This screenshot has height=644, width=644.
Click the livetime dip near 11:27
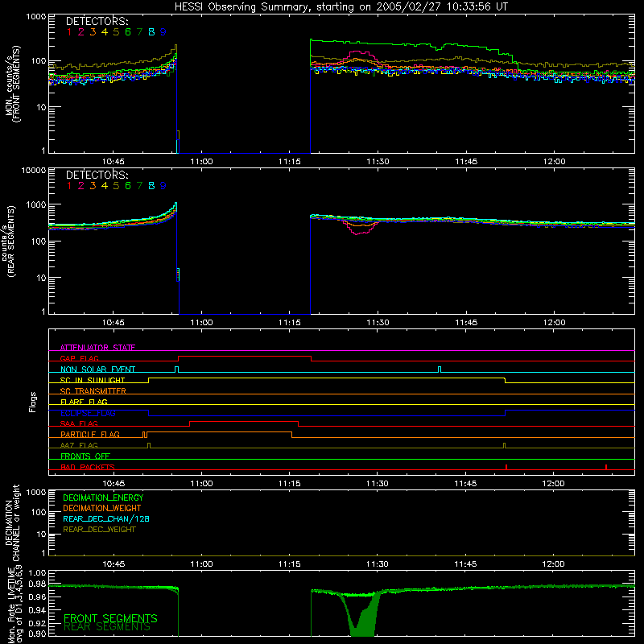coord(361,616)
